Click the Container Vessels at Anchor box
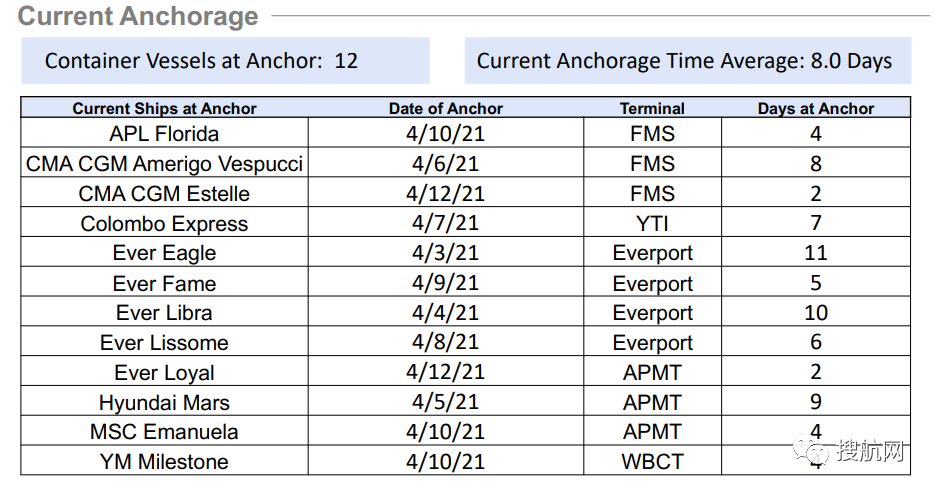935x492 pixels. click(225, 61)
